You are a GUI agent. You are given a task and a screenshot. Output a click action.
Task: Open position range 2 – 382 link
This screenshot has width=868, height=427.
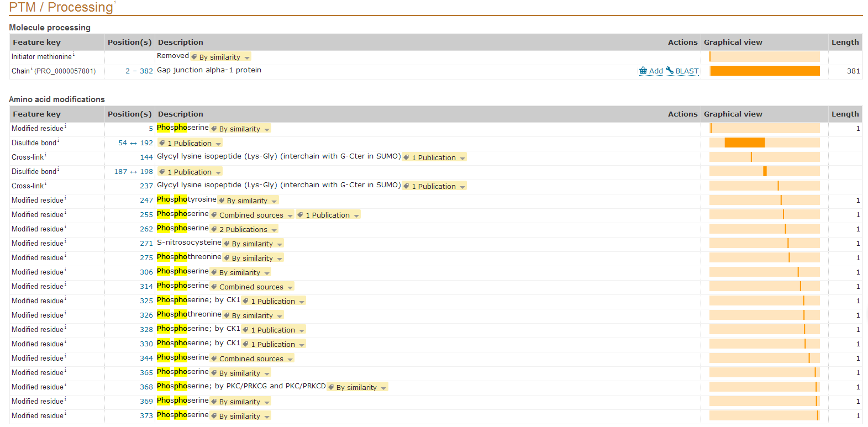coord(139,71)
